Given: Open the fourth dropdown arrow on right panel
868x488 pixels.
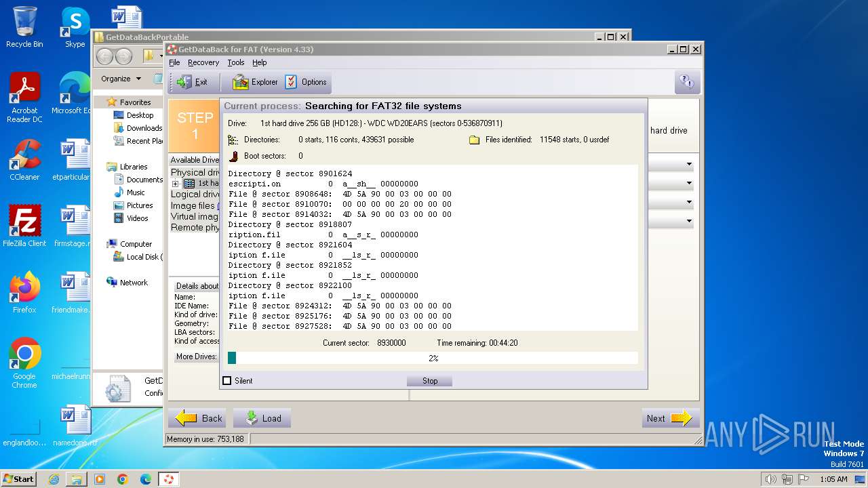Looking at the screenshot, I should point(689,221).
